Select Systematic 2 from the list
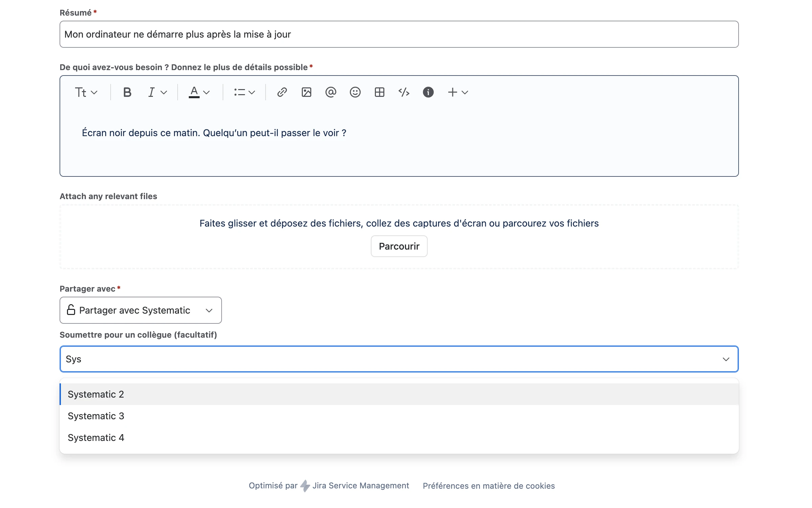Screen dimensions: 812x508 [x=399, y=394]
